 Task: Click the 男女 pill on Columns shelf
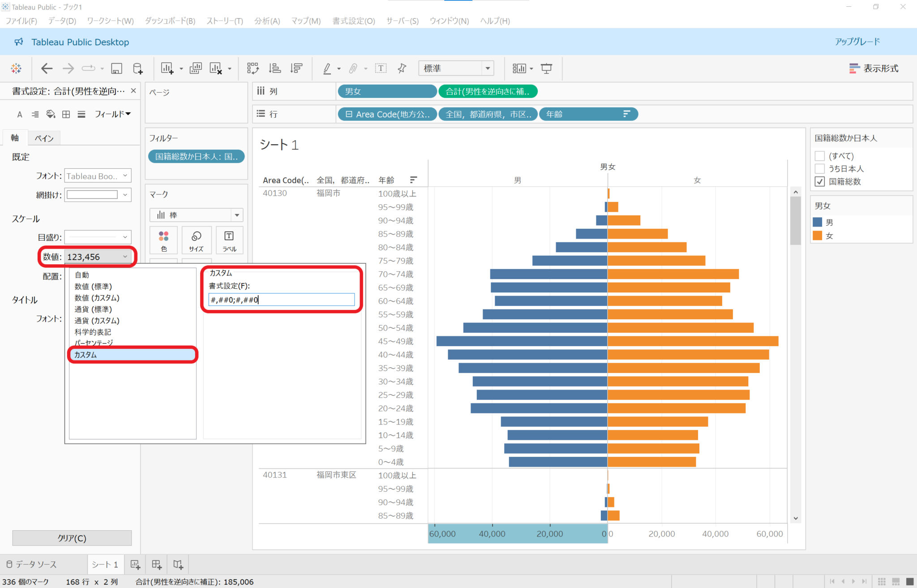pyautogui.click(x=387, y=91)
